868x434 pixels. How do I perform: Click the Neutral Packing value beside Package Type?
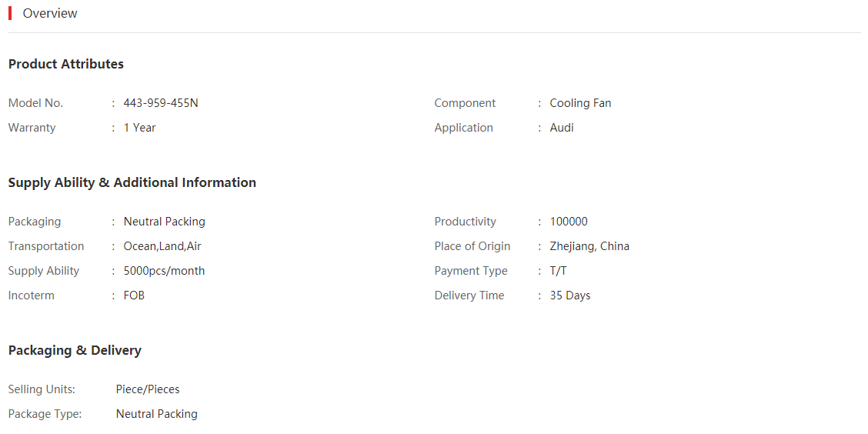point(157,414)
